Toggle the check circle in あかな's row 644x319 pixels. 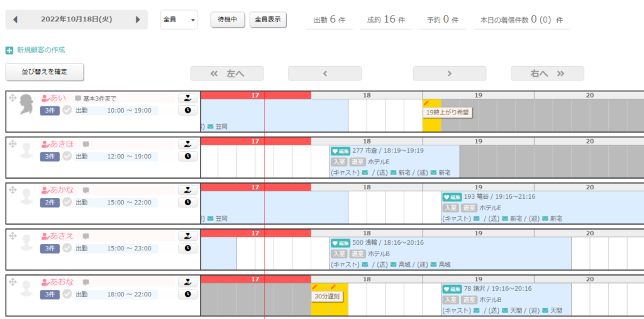click(67, 202)
